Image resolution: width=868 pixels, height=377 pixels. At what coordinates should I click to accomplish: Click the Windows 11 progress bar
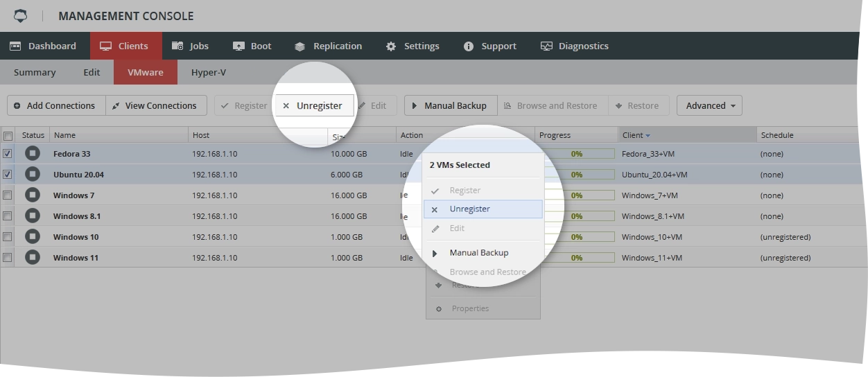(x=576, y=258)
